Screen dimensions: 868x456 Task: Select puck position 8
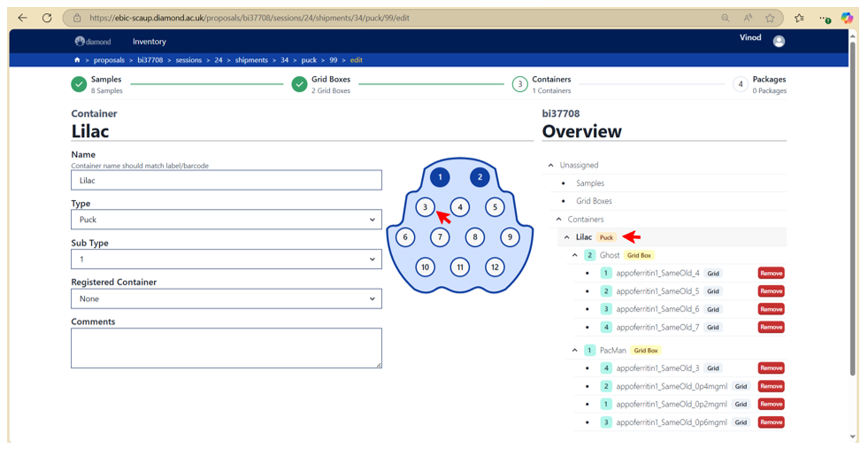[x=475, y=237]
